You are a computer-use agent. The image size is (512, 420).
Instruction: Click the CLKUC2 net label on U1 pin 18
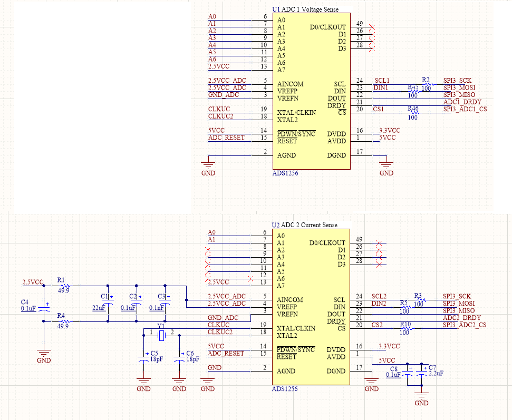220,116
